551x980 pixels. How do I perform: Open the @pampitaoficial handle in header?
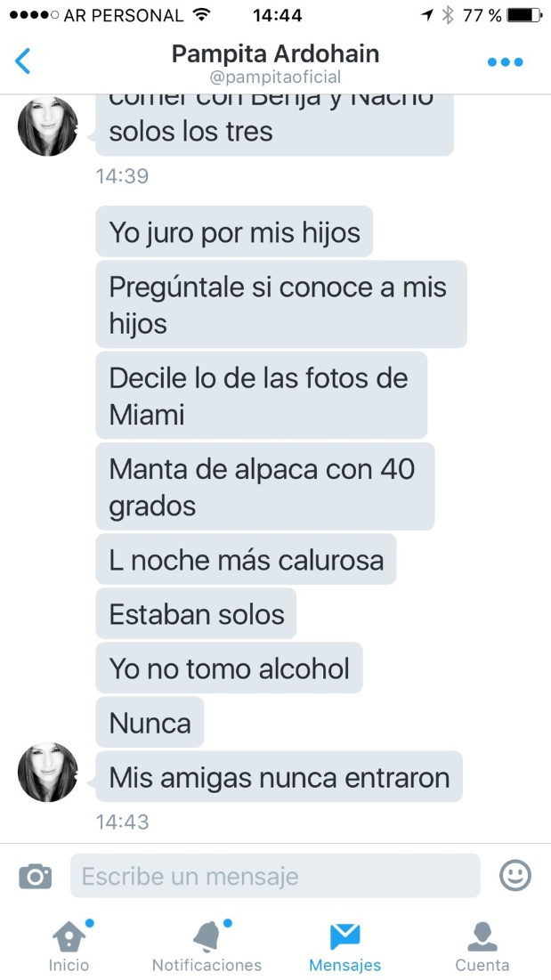tap(276, 77)
